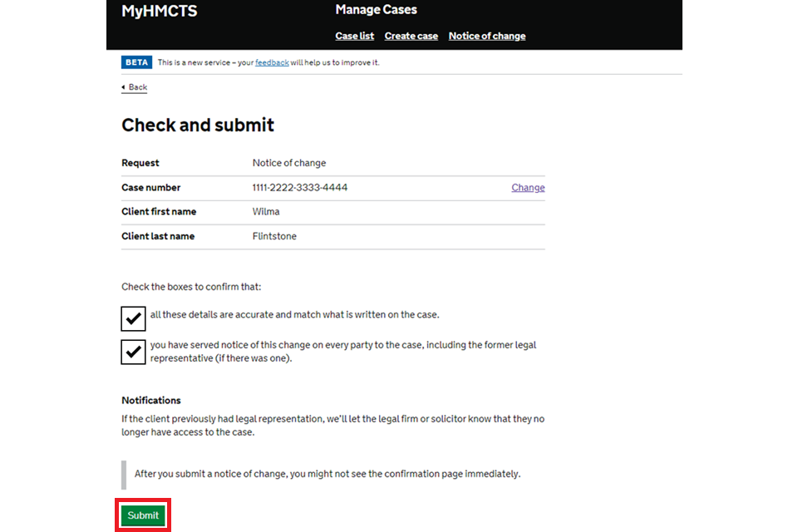
Task: Click the Check and submit page heading
Action: [198, 126]
